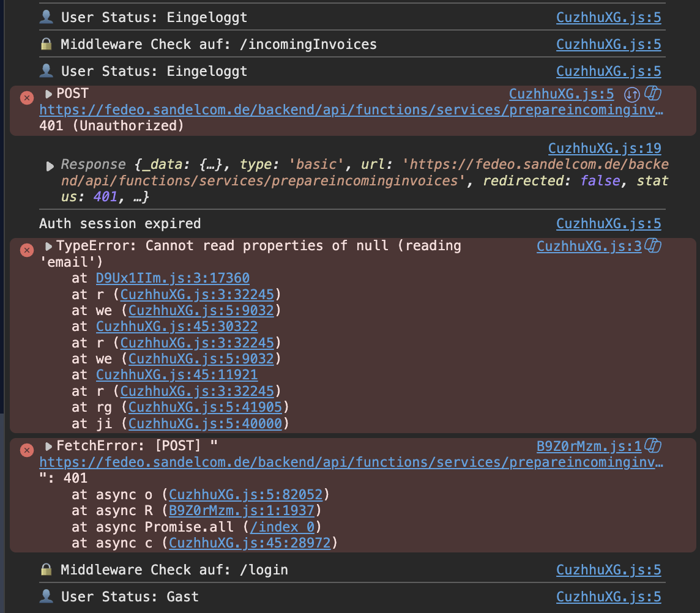Click the error icon next to TypeError
This screenshot has width=700, height=613.
click(x=27, y=250)
